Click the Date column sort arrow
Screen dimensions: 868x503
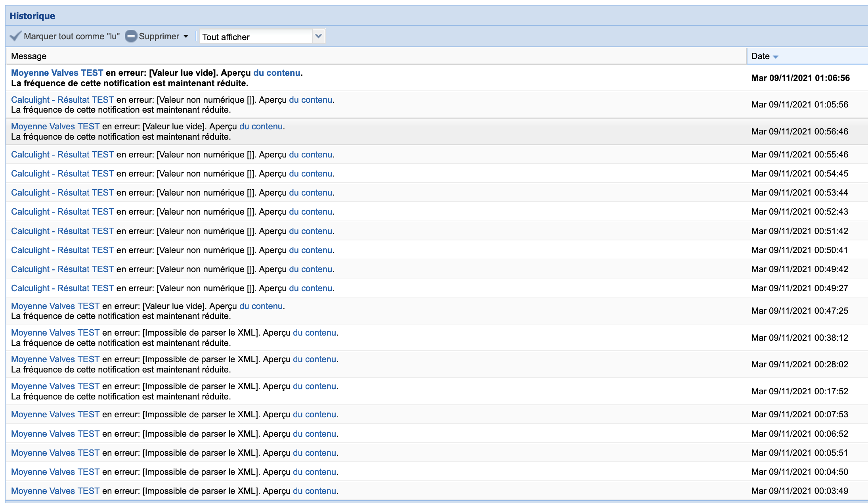pyautogui.click(x=776, y=57)
